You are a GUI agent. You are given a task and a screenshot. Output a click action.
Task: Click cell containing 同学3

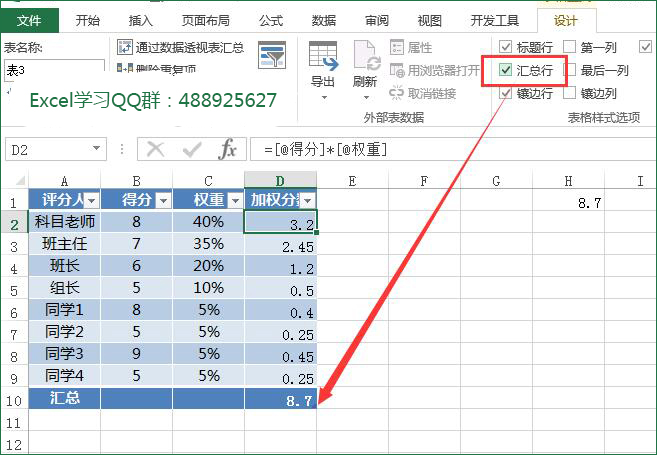65,354
